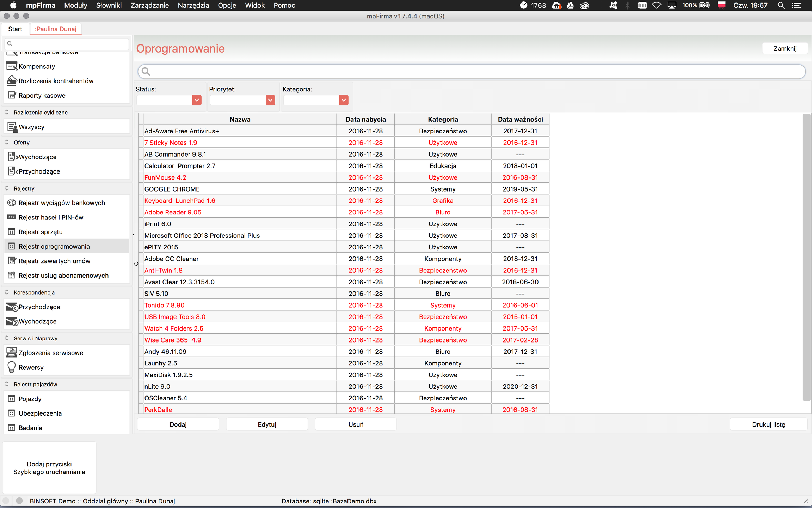812x508 pixels.
Task: Collapse the Oferty section
Action: coord(7,142)
